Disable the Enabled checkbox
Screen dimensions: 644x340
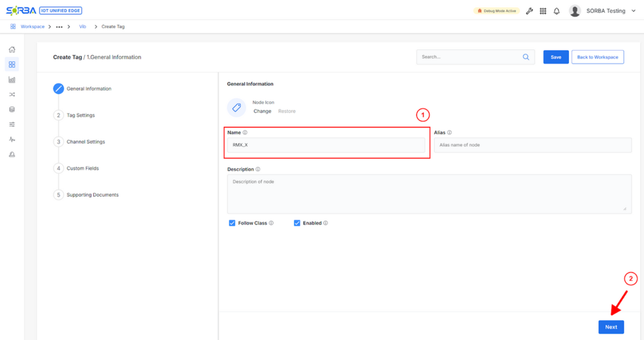(x=297, y=223)
